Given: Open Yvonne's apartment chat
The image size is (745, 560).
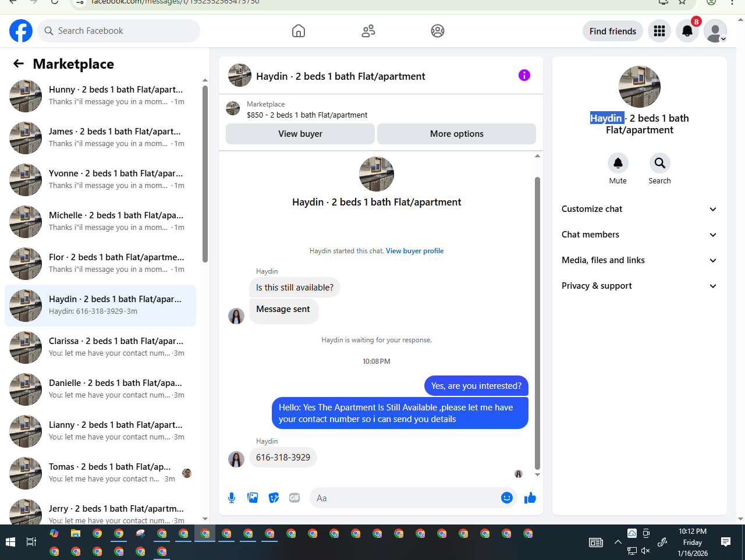Looking at the screenshot, I should tap(101, 179).
